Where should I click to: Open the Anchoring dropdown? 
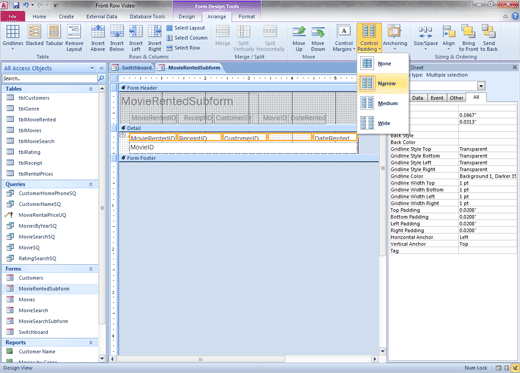point(395,38)
